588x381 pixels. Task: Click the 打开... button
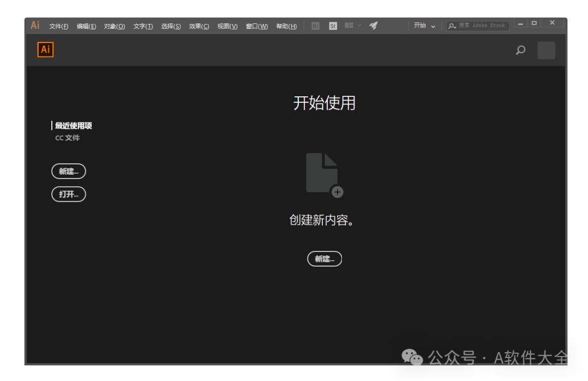tap(68, 194)
